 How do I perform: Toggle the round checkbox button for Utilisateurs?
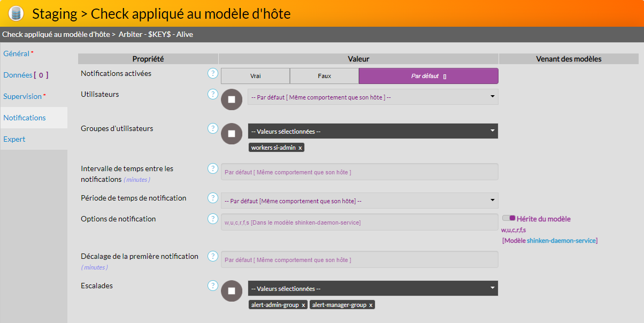pyautogui.click(x=232, y=99)
